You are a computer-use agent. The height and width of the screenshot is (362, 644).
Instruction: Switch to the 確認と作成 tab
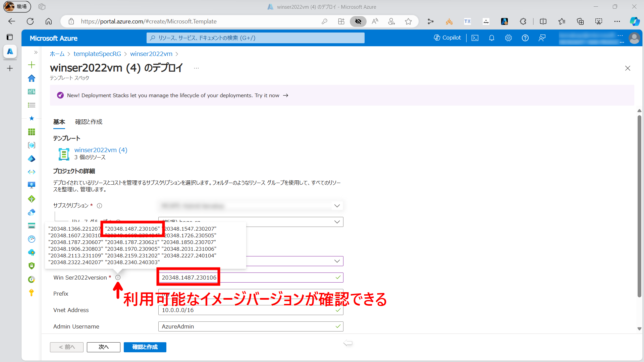click(x=89, y=122)
